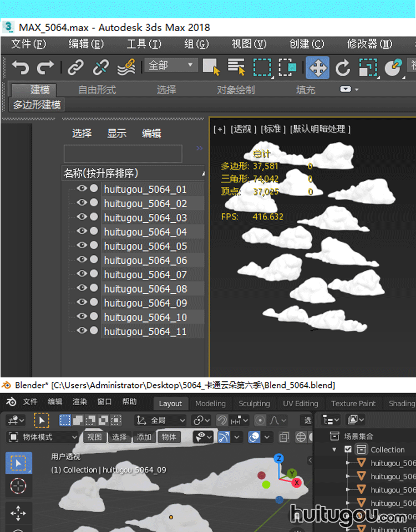Switch to the Sculpting workspace tab

coord(254,403)
